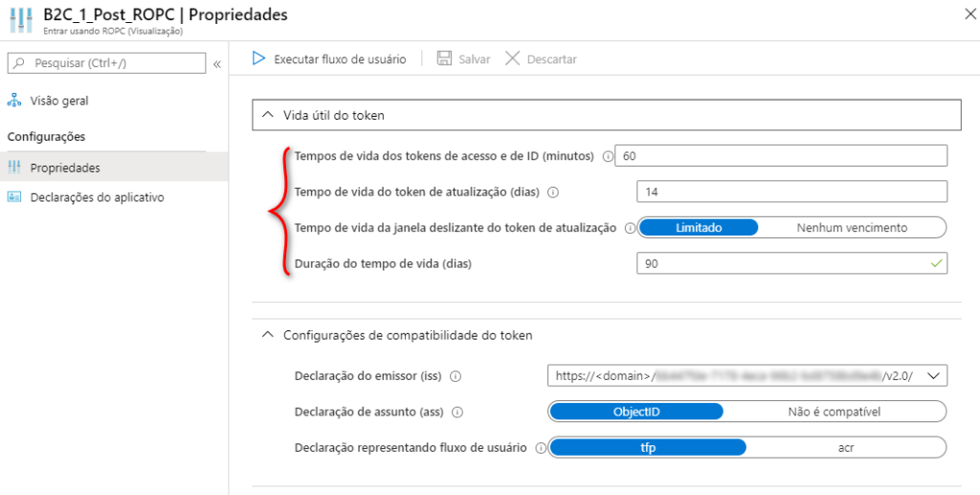Go to Declarações do aplicativo menu item
This screenshot has width=980, height=495.
tap(97, 197)
